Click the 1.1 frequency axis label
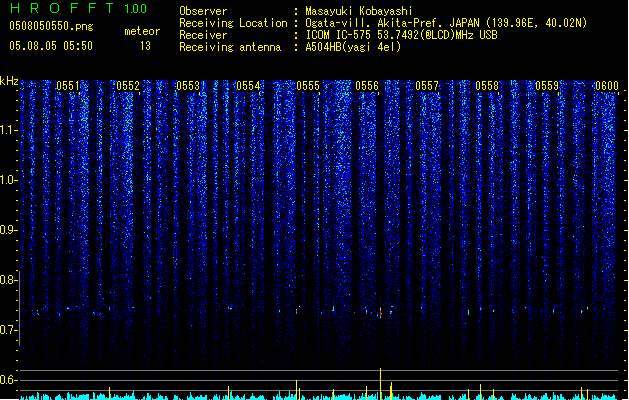 coord(8,130)
